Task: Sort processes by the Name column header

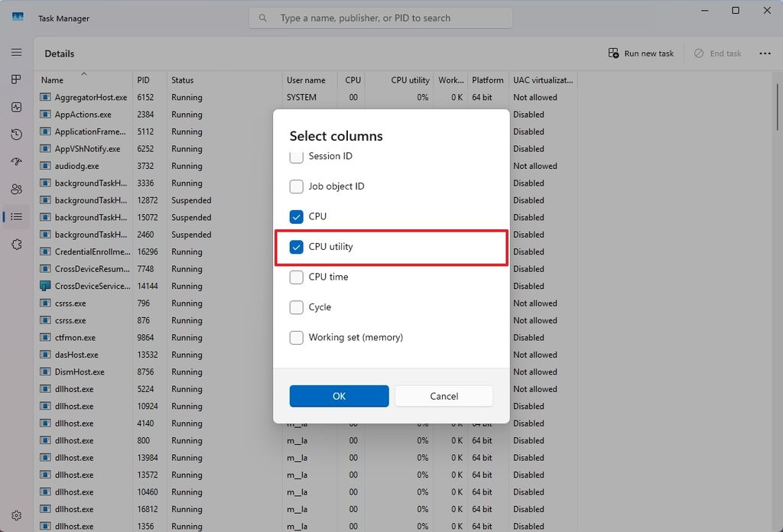Action: [52, 79]
